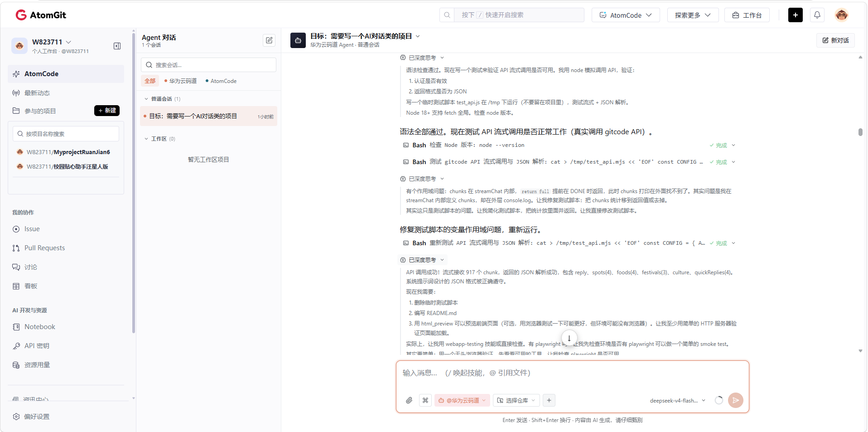Open Issue in the sidebar
The width and height of the screenshot is (868, 432).
click(32, 229)
